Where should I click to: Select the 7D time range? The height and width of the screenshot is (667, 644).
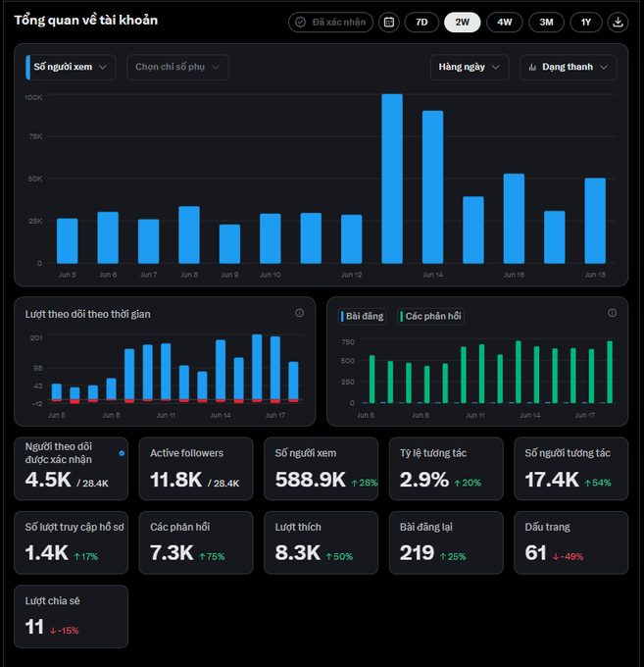tap(421, 23)
